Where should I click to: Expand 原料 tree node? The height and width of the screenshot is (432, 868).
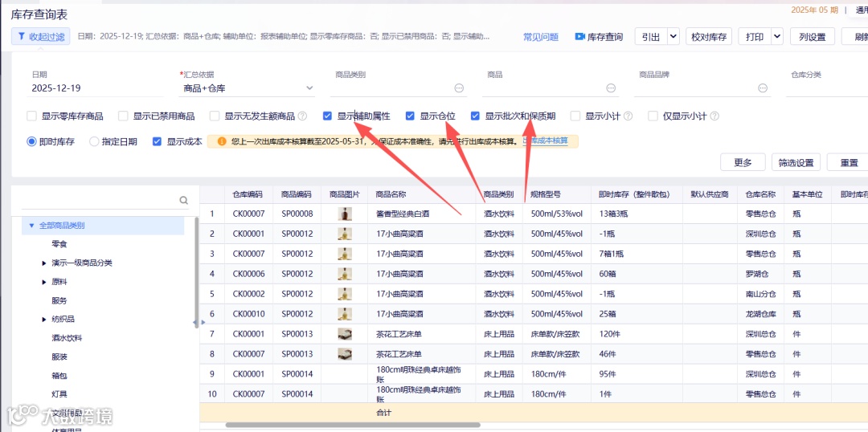[44, 283]
